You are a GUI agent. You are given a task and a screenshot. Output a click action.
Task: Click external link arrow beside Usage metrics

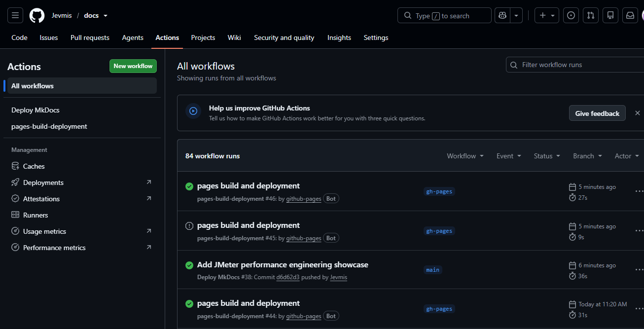tap(149, 231)
